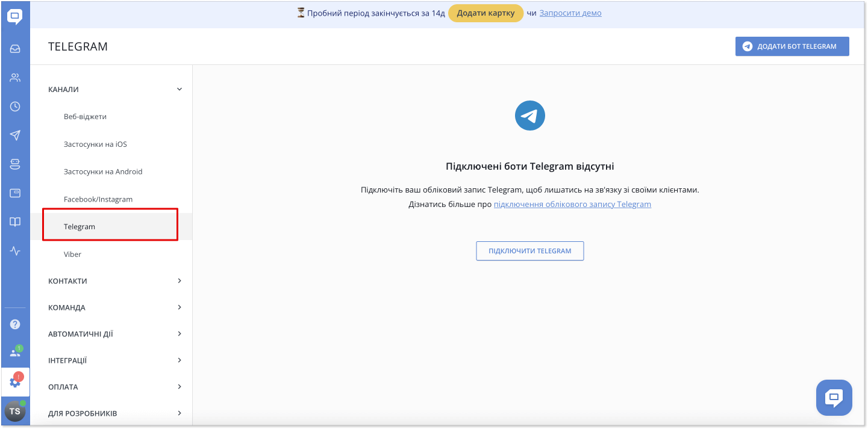Open the clock history icon
Viewport: 868px width, 429px height.
15,106
